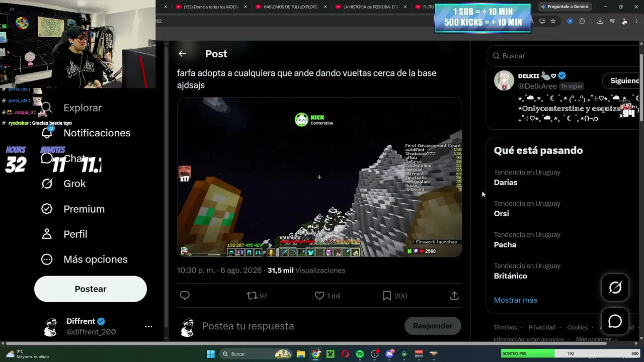Share the post using upload icon
The width and height of the screenshot is (644, 362).
(454, 296)
